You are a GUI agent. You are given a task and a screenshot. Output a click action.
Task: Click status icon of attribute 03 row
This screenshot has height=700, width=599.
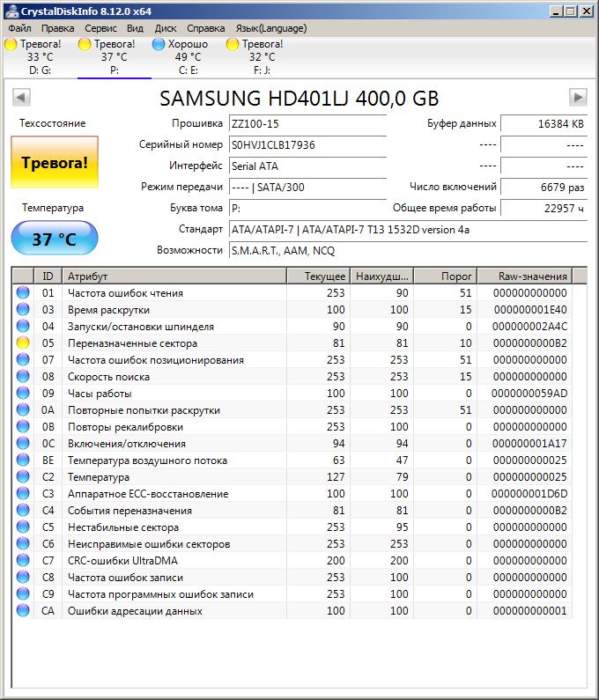coord(23,309)
